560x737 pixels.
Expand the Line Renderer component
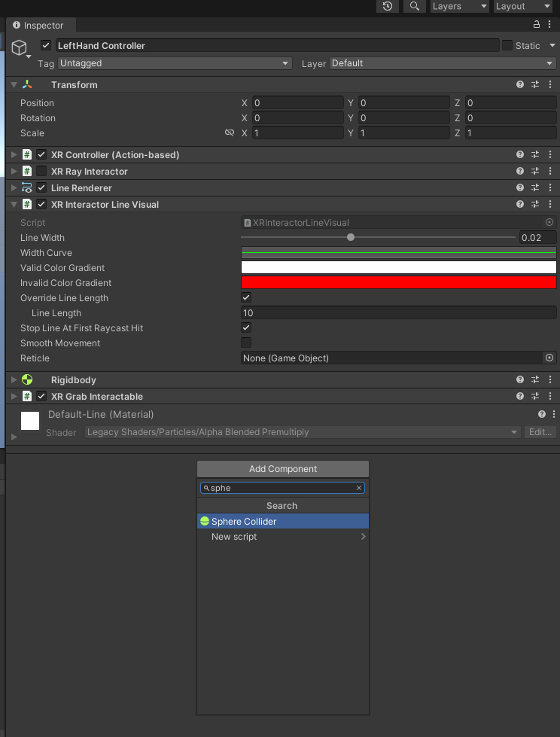[14, 188]
